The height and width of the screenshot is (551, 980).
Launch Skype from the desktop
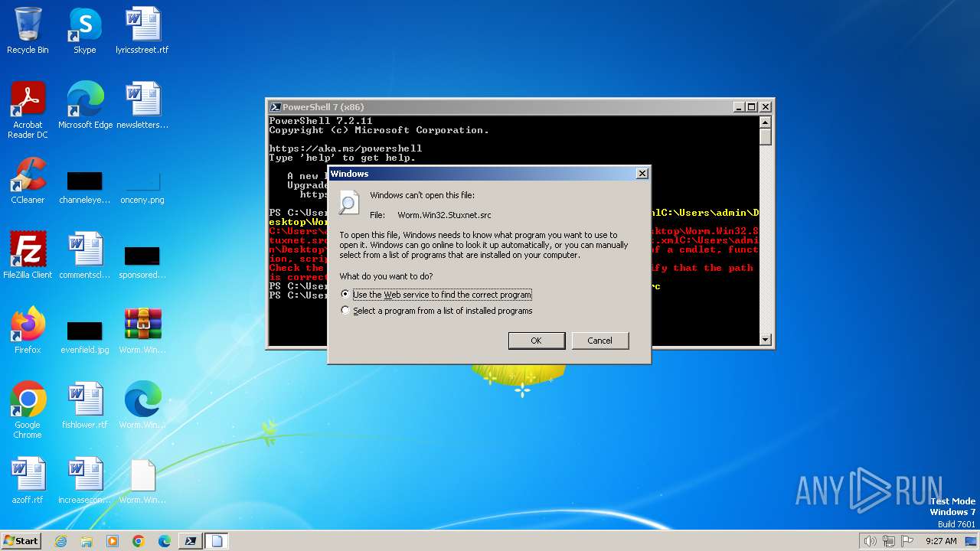click(84, 31)
